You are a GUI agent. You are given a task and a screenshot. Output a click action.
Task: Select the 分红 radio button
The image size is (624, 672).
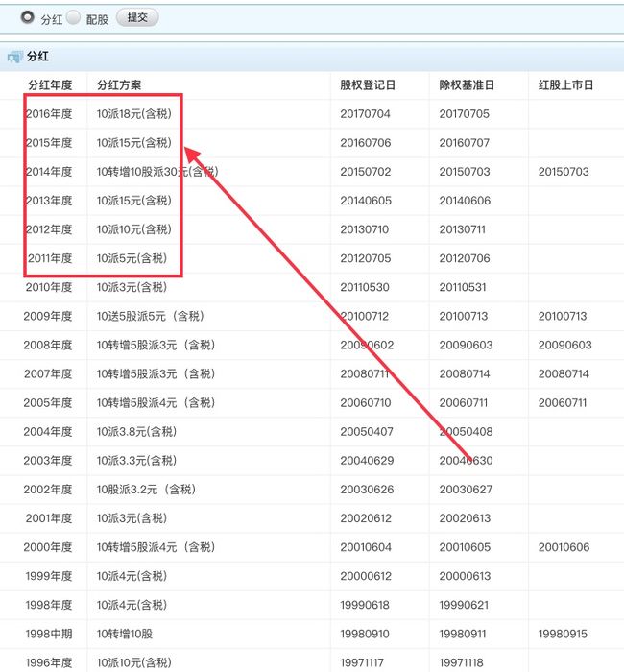coord(28,17)
